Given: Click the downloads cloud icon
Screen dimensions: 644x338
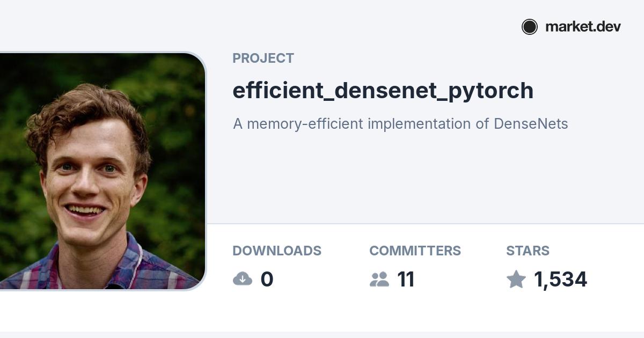Looking at the screenshot, I should pos(243,279).
